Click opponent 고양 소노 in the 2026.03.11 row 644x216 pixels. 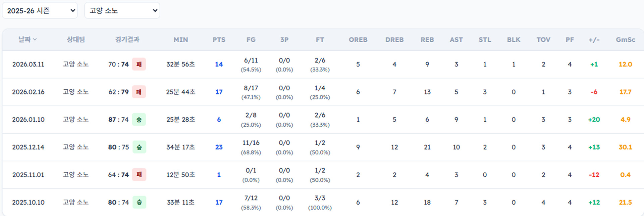[76, 64]
